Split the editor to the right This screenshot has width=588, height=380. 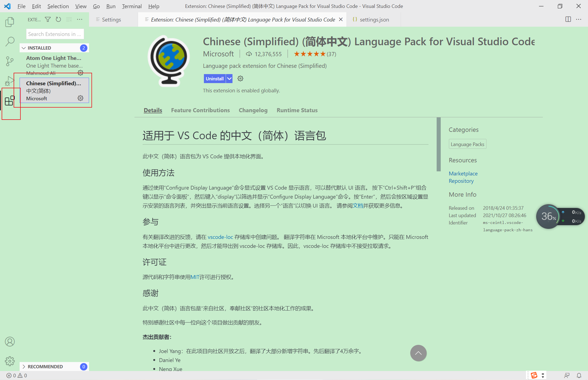click(x=568, y=19)
